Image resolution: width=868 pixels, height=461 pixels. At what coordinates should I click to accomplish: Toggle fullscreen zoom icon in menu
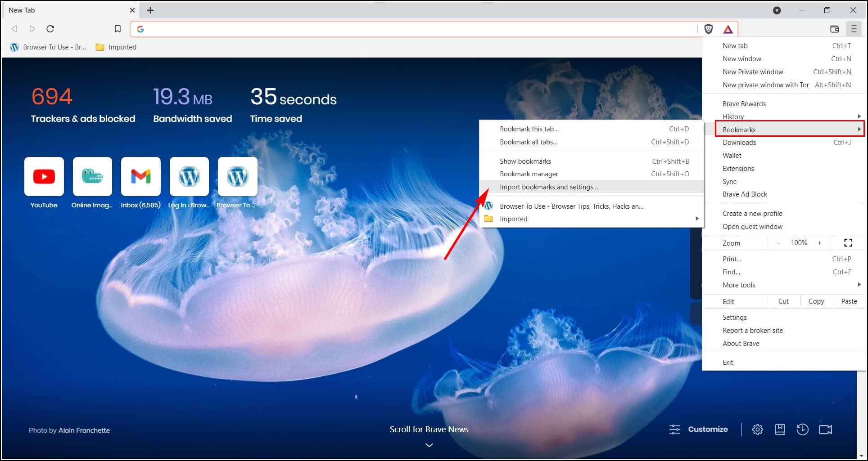[x=848, y=243]
